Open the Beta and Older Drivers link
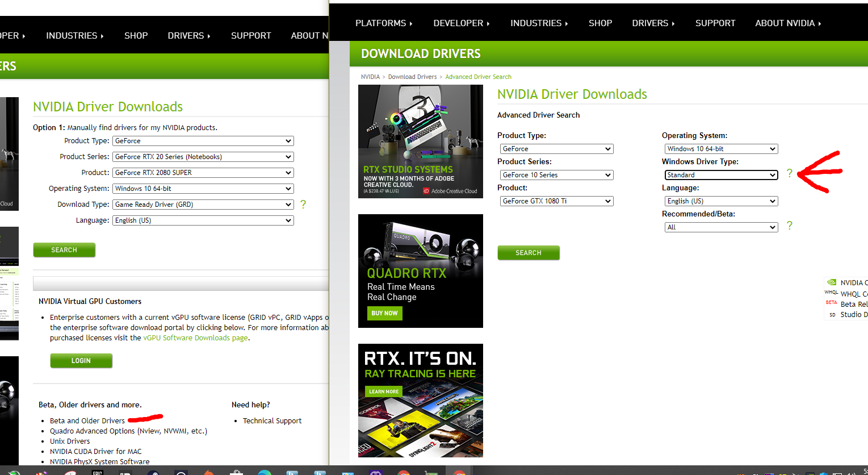 (87, 421)
